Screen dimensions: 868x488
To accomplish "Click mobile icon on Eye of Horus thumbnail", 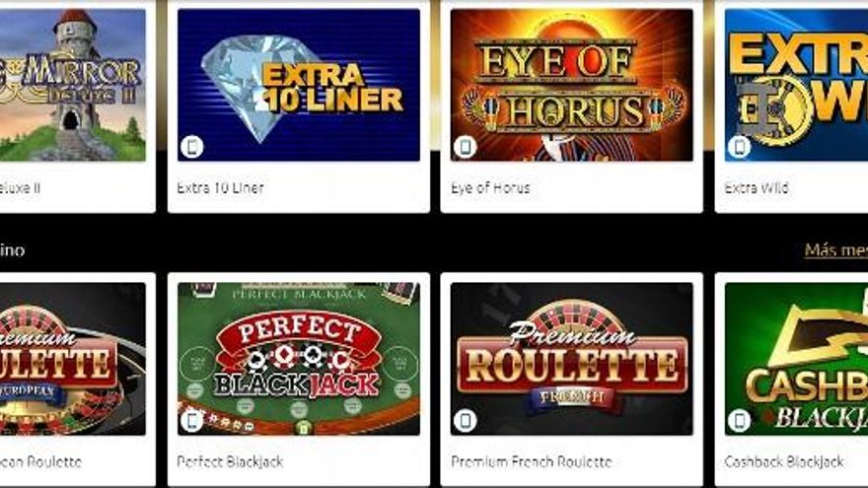I will (465, 147).
